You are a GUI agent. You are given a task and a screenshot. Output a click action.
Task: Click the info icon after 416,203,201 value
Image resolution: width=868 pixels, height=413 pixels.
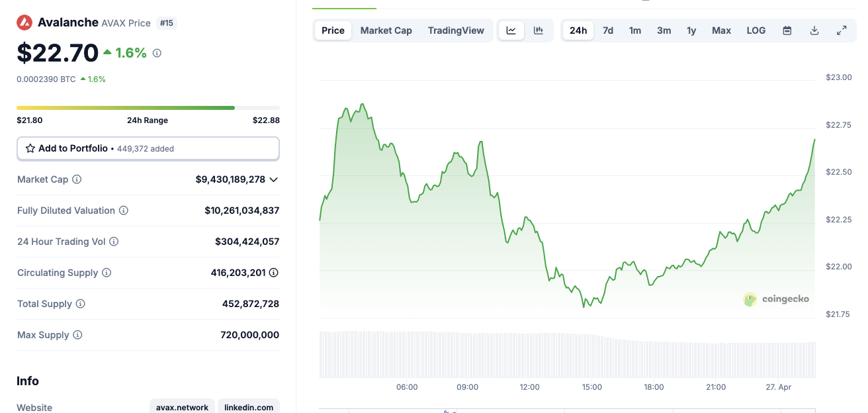[274, 273]
